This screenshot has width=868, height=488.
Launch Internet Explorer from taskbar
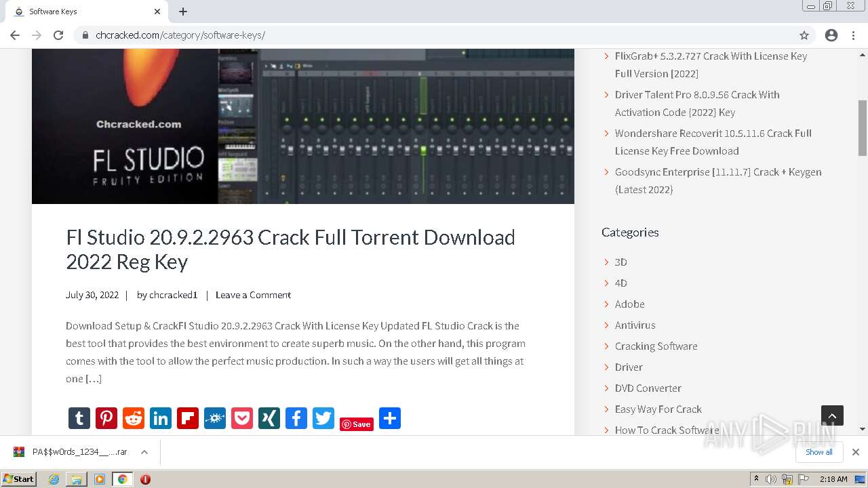click(x=54, y=479)
